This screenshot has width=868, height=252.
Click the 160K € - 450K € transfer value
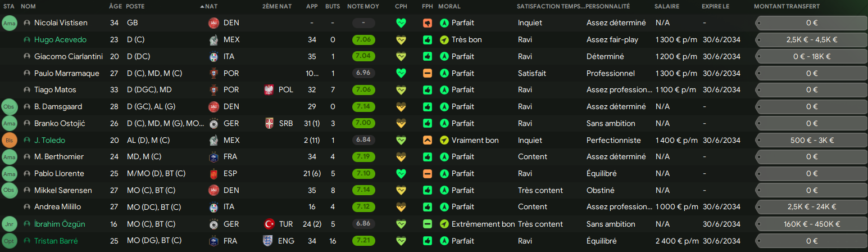click(x=811, y=224)
